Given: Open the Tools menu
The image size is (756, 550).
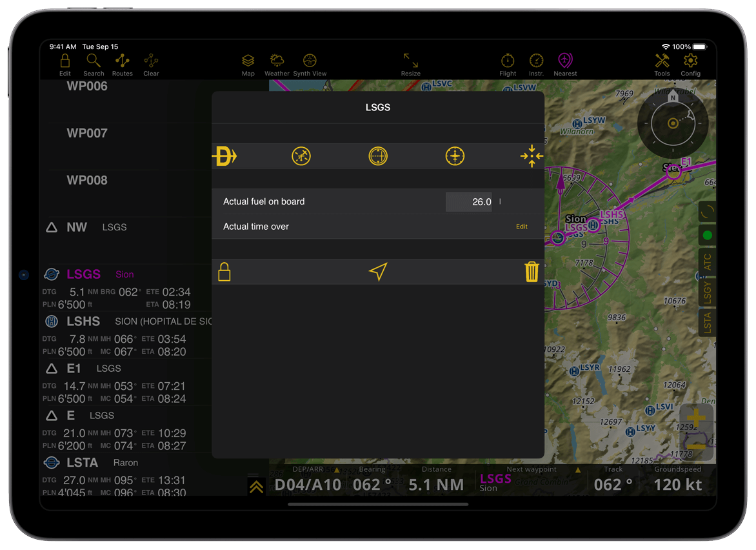Looking at the screenshot, I should [662, 65].
